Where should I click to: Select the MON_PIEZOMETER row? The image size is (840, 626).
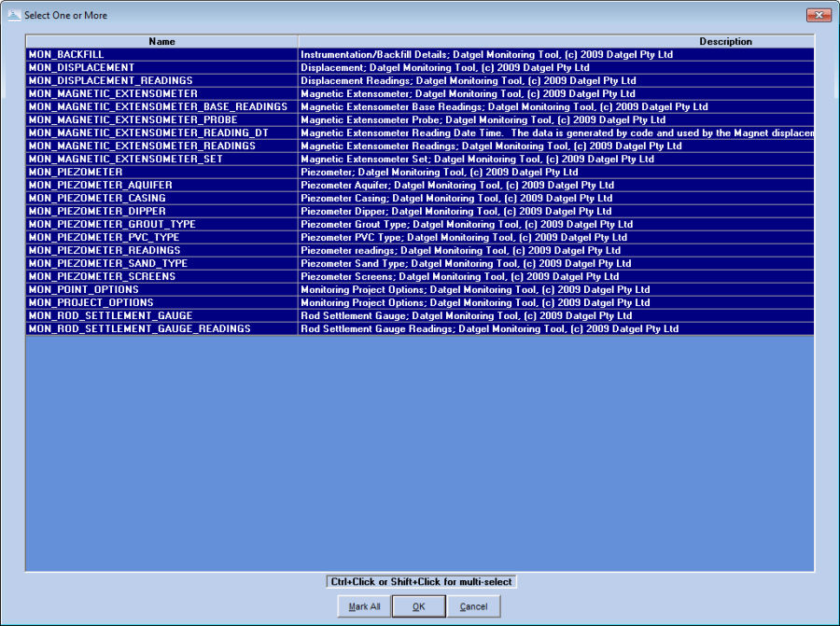[x=75, y=173]
